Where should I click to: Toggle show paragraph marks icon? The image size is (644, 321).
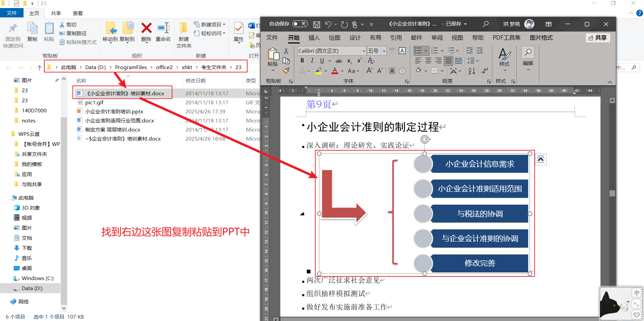pos(484,71)
